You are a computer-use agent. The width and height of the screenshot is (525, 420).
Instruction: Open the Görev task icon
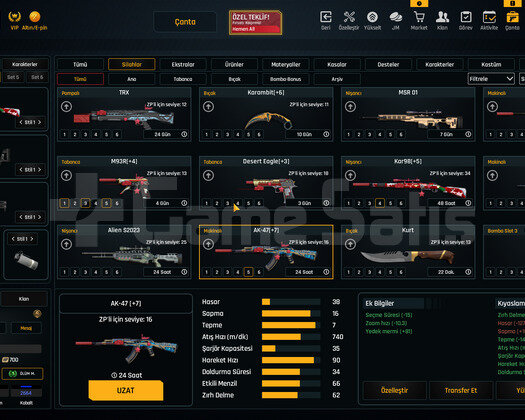466,17
